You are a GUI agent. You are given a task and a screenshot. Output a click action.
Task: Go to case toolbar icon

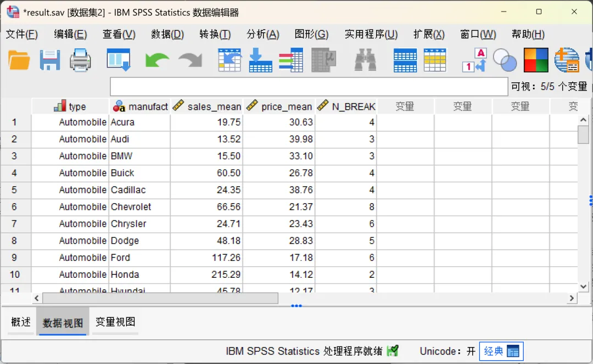point(230,60)
